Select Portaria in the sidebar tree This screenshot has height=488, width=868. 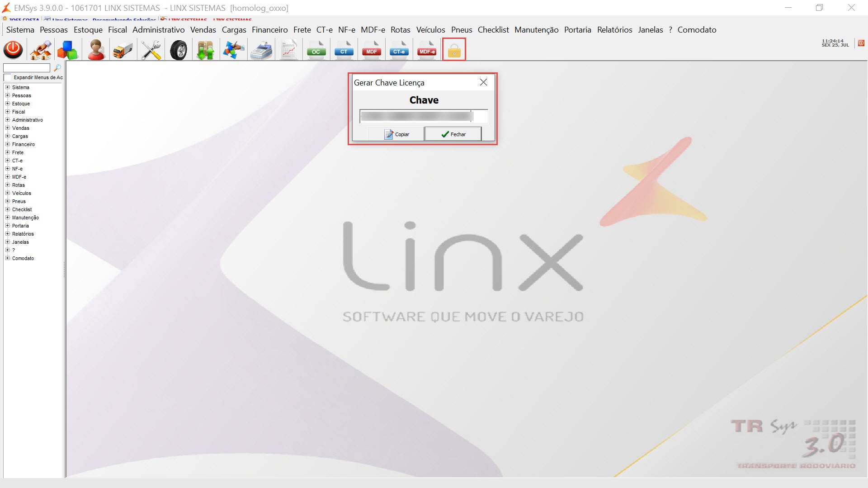click(20, 226)
